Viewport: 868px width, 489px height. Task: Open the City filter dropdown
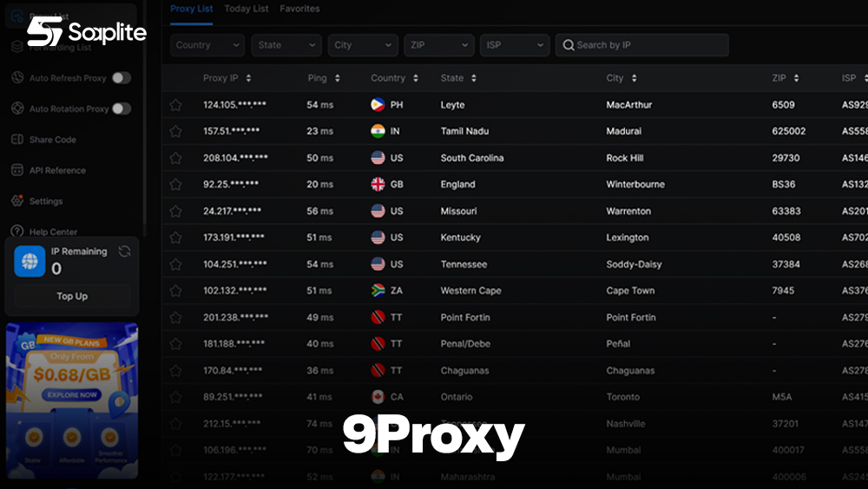click(x=363, y=45)
